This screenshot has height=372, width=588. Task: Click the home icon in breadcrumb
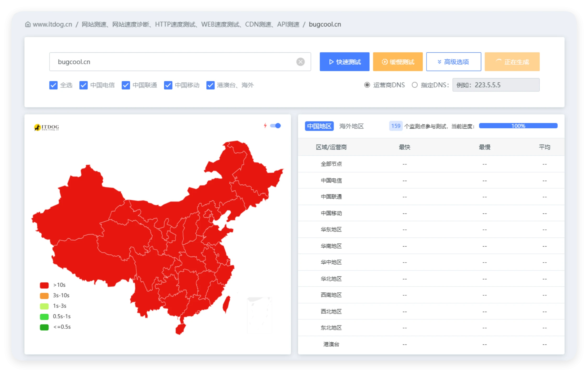coord(28,24)
